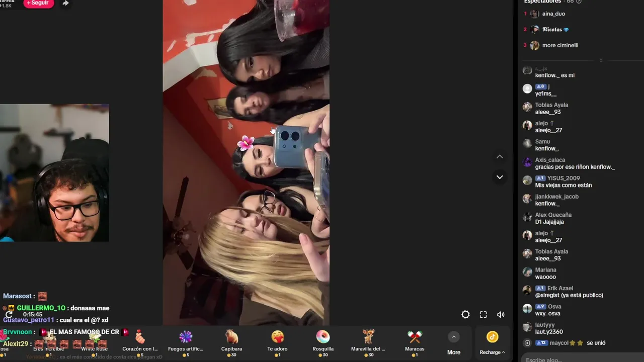Select the message "D1 Jajajjaja"
The height and width of the screenshot is (362, 644).
coord(549,222)
